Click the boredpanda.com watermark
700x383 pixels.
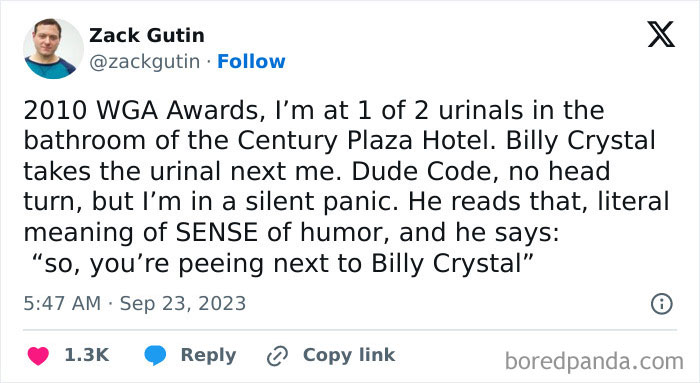coord(594,361)
